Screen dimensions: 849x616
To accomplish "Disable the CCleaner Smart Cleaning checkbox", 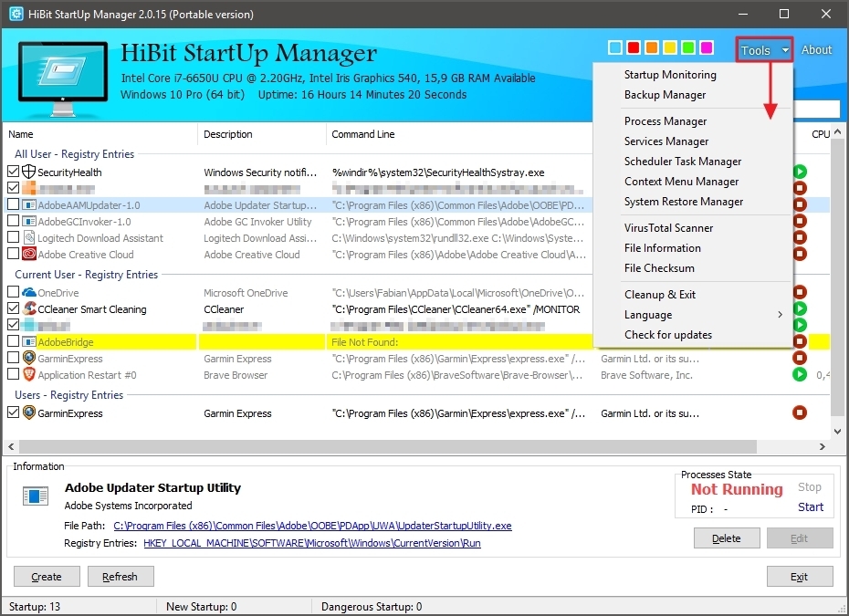I will (13, 308).
